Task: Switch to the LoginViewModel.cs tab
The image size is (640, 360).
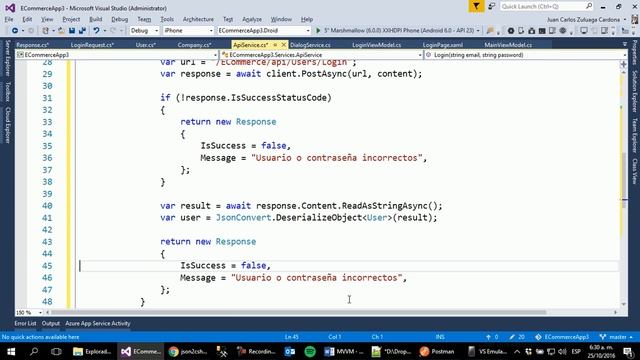Action: point(376,45)
